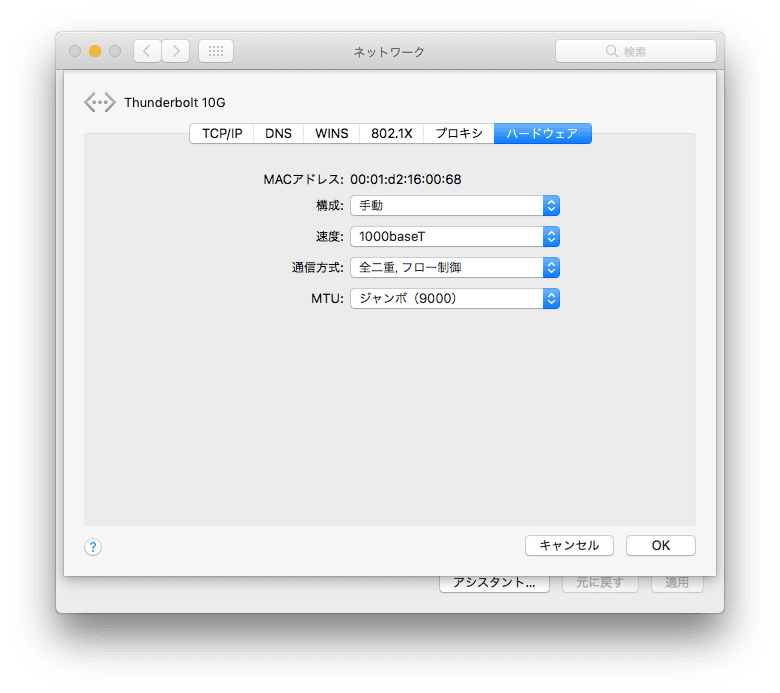Open the 通信方式 duplex dropdown
The image size is (780, 693).
455,268
